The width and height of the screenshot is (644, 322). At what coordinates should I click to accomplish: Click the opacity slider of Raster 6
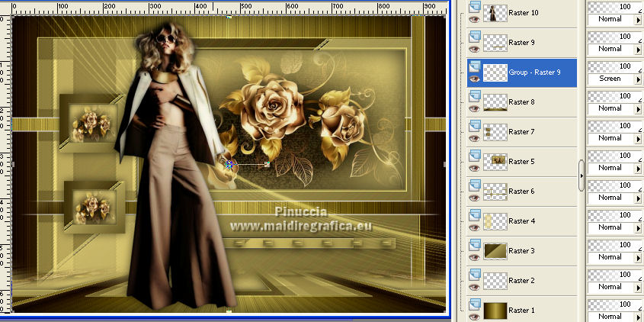pos(615,185)
